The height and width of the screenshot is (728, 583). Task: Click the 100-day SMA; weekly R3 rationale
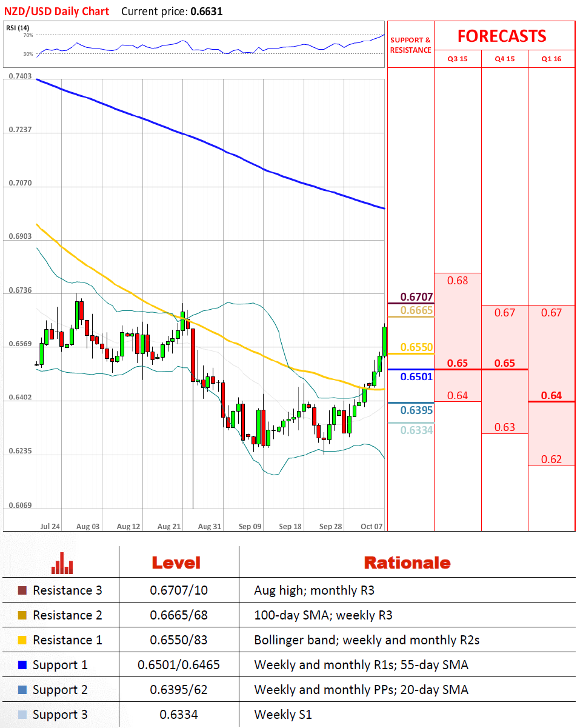[323, 615]
